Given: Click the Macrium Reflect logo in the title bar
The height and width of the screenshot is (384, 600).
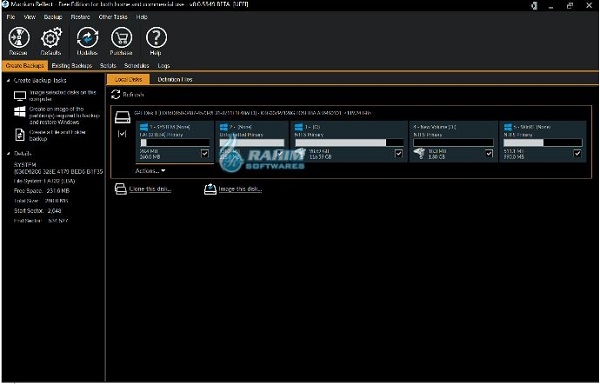Looking at the screenshot, I should click(x=5, y=5).
